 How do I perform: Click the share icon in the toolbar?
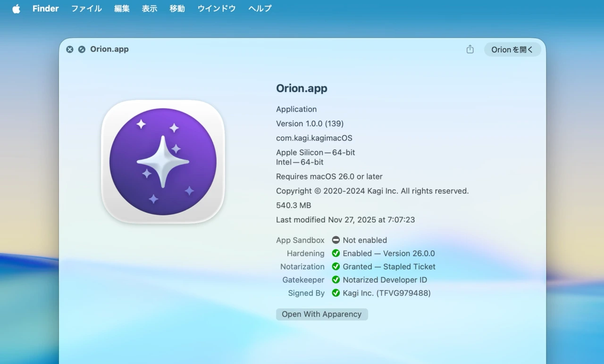click(470, 49)
